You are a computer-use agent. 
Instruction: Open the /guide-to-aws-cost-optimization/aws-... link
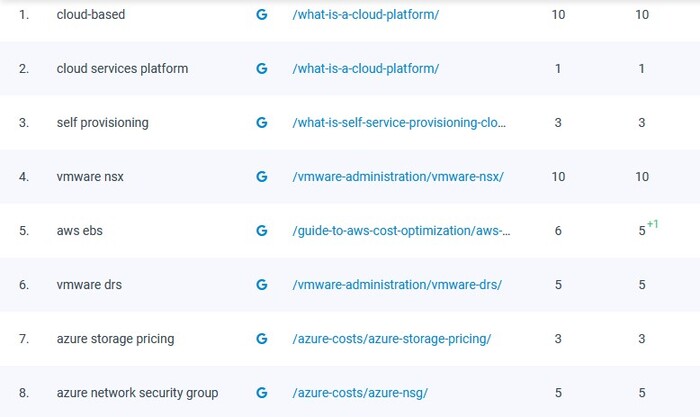[x=401, y=231]
